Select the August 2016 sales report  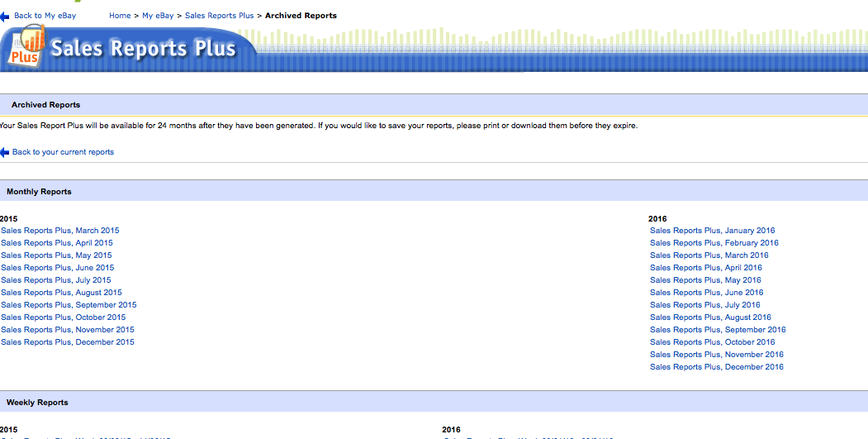click(x=710, y=317)
